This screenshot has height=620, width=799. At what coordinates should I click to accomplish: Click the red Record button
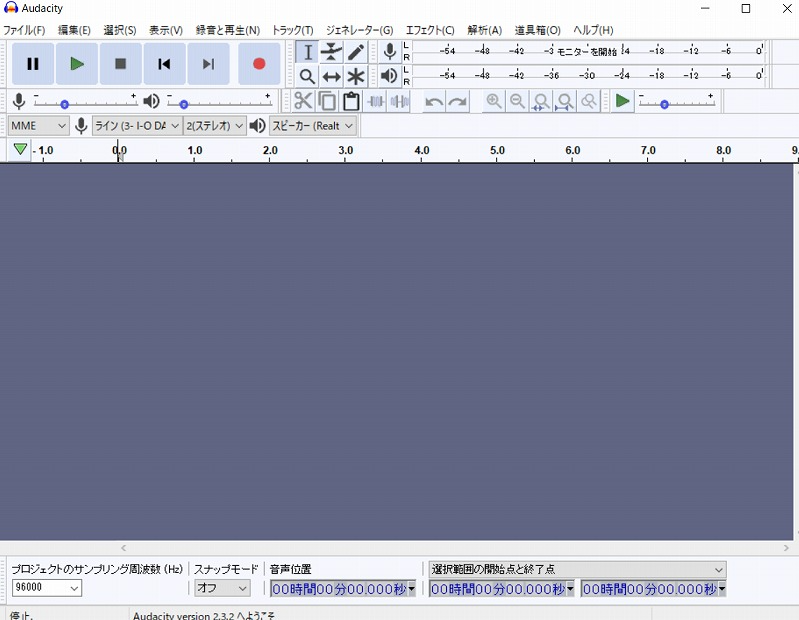click(x=259, y=64)
